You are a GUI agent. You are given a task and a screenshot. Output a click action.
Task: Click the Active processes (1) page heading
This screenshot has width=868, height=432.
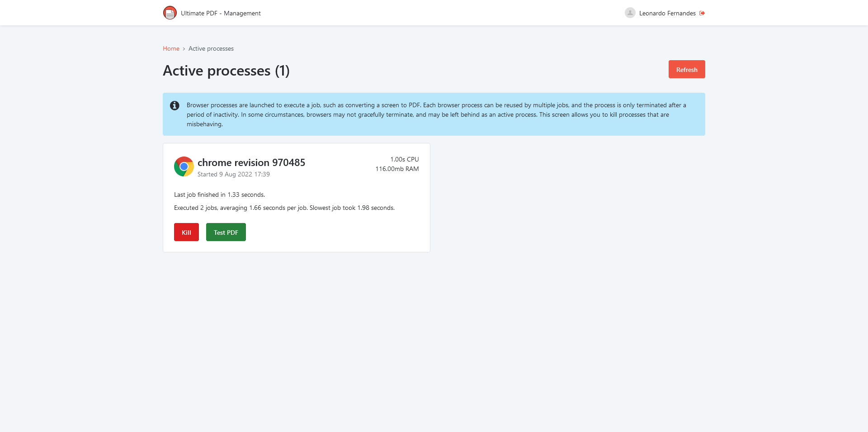[x=226, y=71]
